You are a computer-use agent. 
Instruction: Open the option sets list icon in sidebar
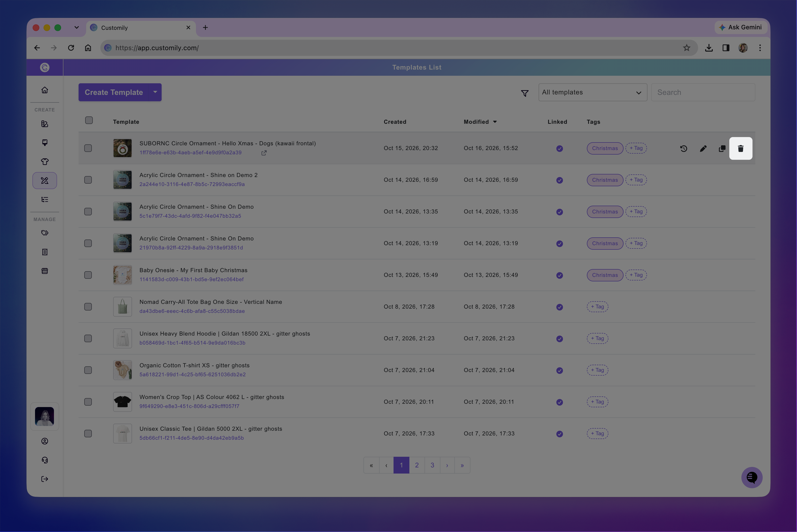pos(45,199)
